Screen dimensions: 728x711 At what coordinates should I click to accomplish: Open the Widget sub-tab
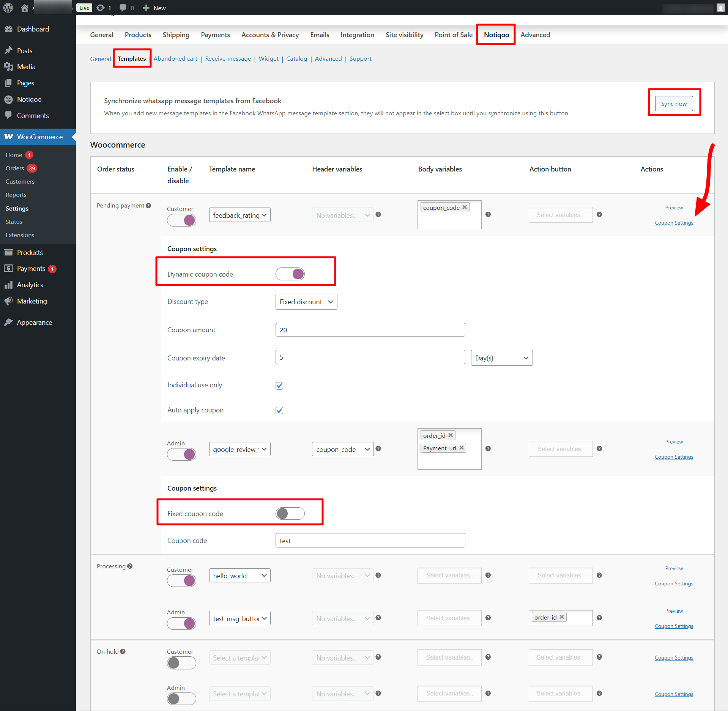point(268,58)
